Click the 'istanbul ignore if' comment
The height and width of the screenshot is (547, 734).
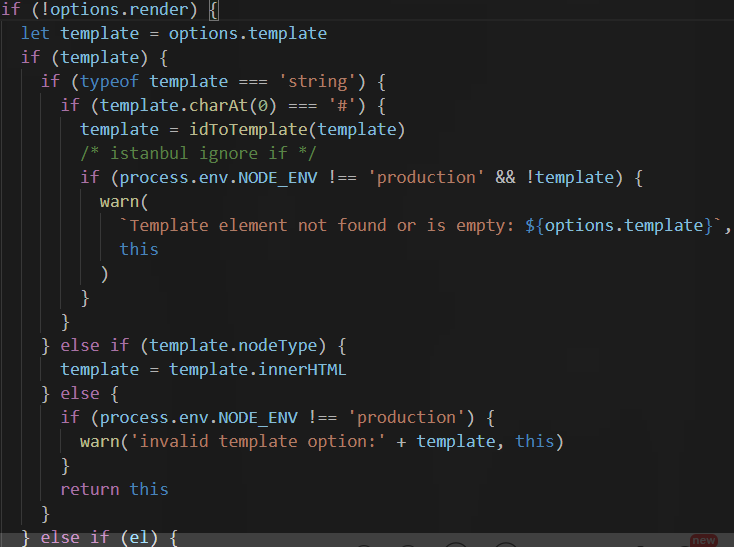198,153
